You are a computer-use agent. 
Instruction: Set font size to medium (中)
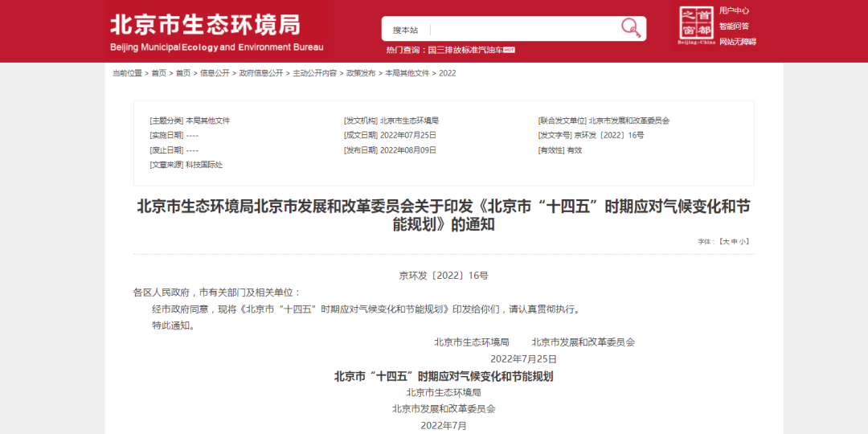coord(734,241)
